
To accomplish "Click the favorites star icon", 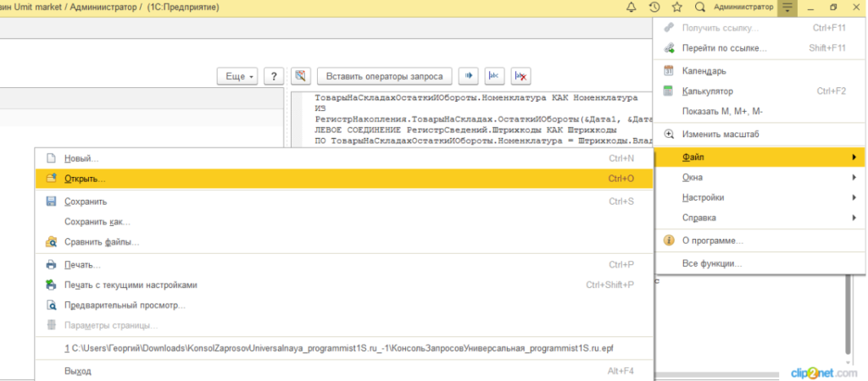I will coord(676,8).
